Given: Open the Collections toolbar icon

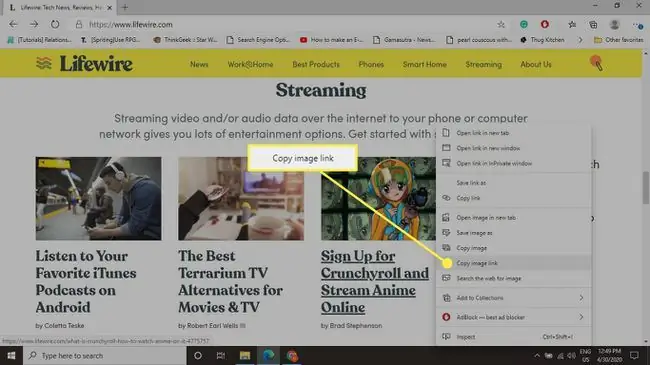Looking at the screenshot, I should [593, 24].
